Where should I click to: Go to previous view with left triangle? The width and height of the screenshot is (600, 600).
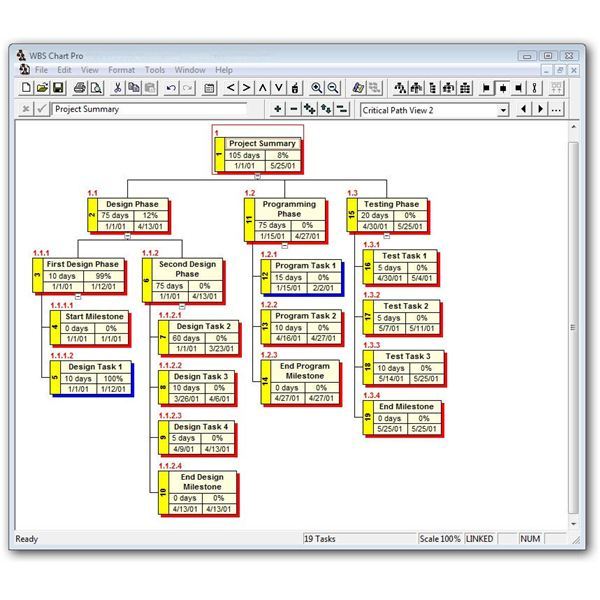click(524, 109)
